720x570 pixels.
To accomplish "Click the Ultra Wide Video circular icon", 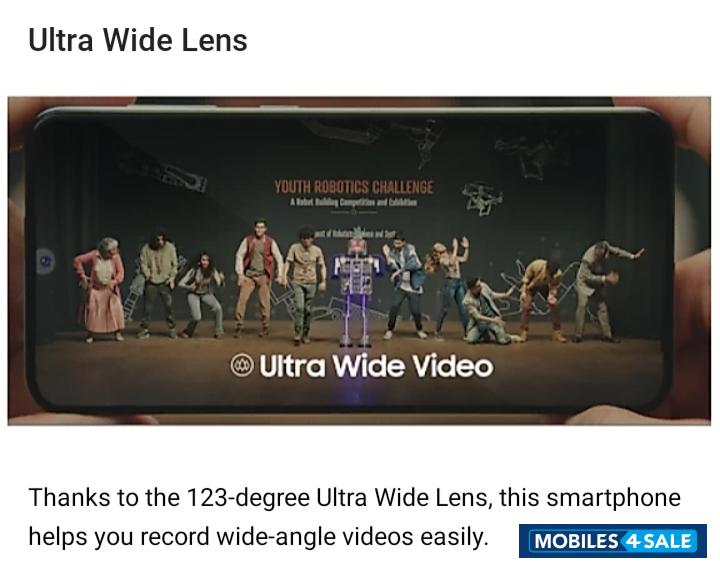I will (242, 366).
